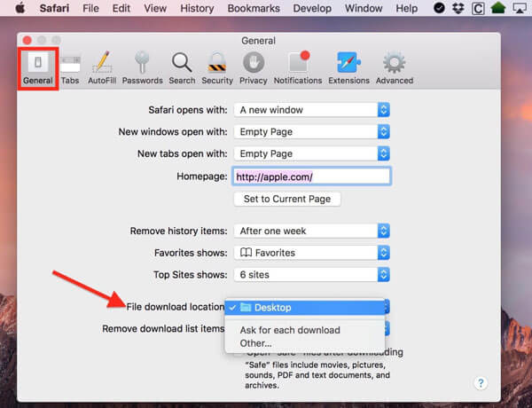This screenshot has height=408, width=532.
Task: Expand the Top Sites shows dropdown
Action: [x=311, y=275]
